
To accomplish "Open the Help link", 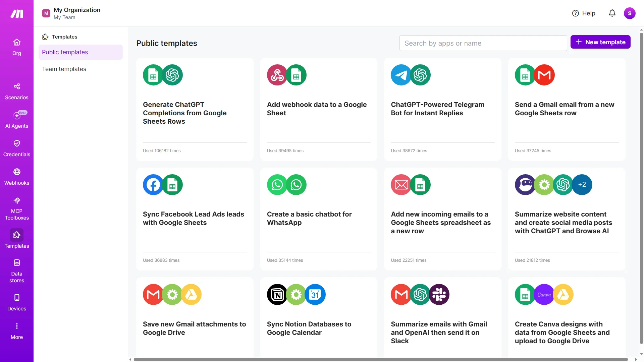I will pos(584,13).
